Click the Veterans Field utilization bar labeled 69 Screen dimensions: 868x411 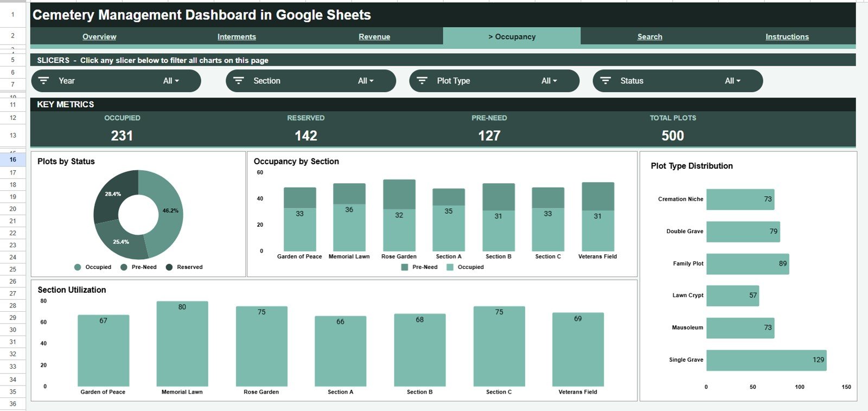578,350
